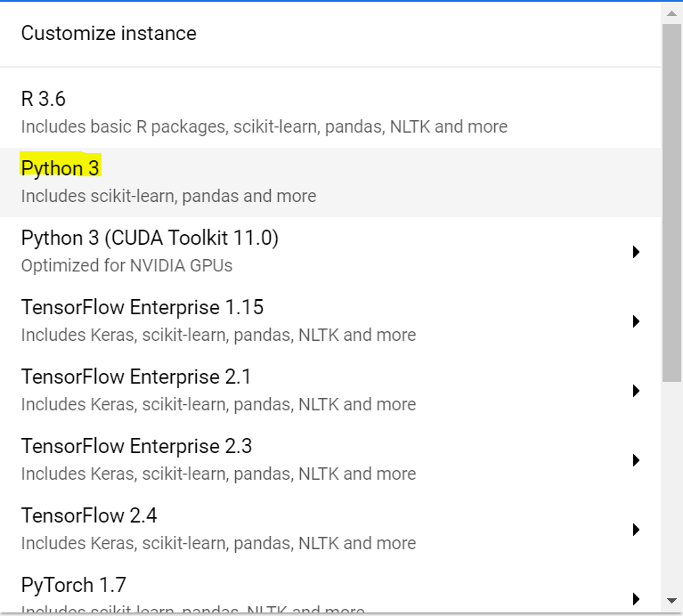Open Python 3 (CUDA Toolkit 11.0) option
Screen dimensions: 683x616
[330, 252]
